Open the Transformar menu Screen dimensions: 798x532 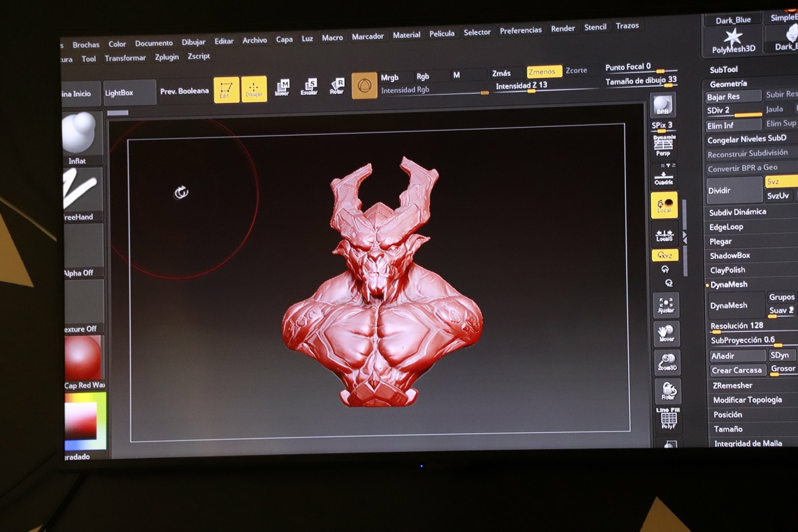125,58
